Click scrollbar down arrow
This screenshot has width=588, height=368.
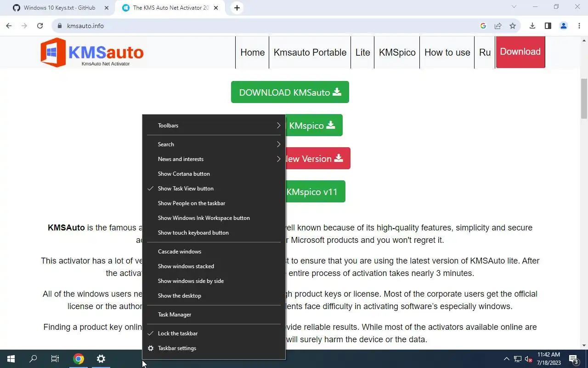[584, 345]
